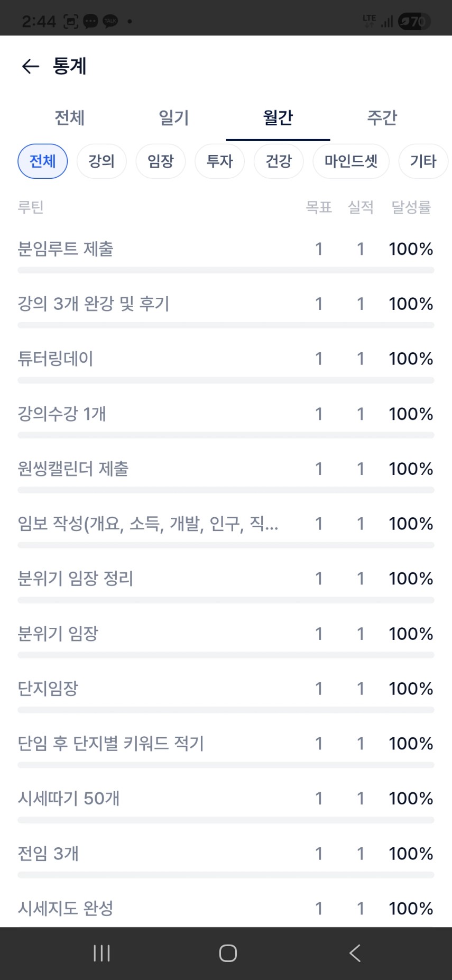Click the 분임루트 제출 progress bar
The image size is (452, 980).
tap(226, 270)
